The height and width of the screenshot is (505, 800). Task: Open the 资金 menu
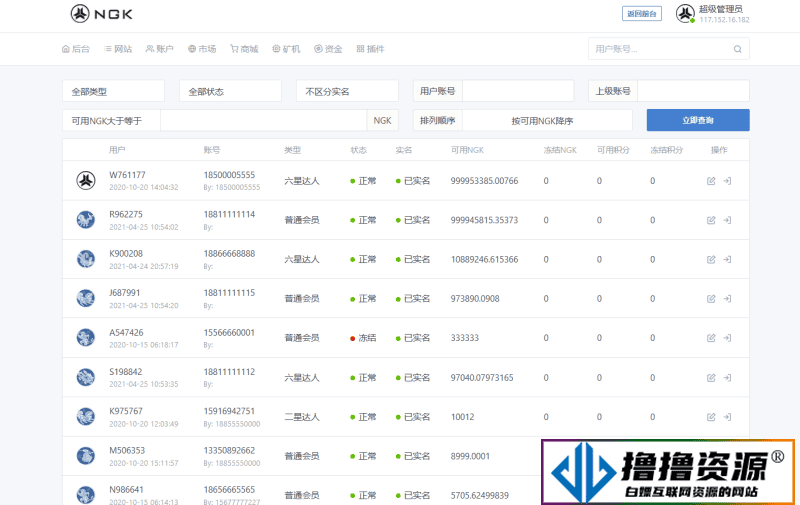point(328,49)
